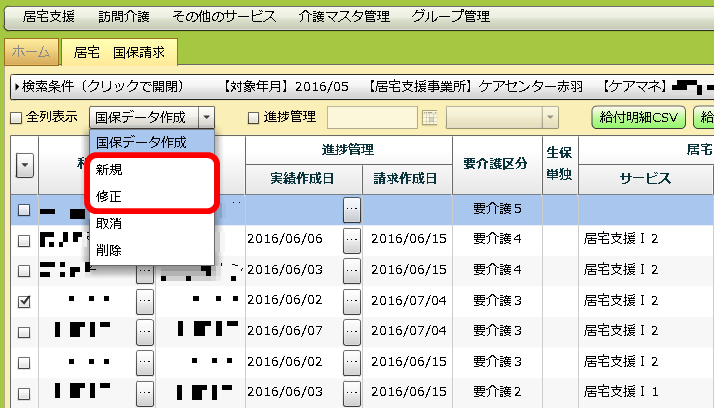Click ellipsis button beside 2016/06/03 in 要介護4 row
This screenshot has height=408, width=714.
[x=351, y=270]
